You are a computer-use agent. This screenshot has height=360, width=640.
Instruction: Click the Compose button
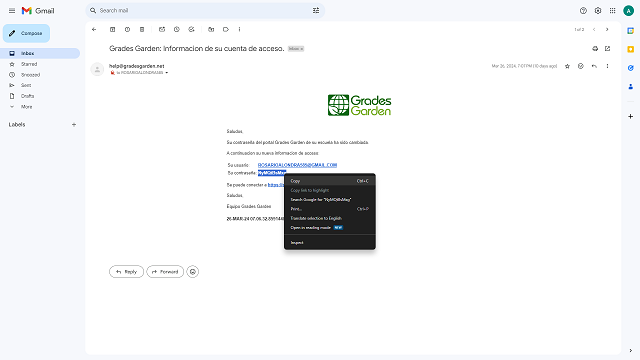tap(27, 33)
